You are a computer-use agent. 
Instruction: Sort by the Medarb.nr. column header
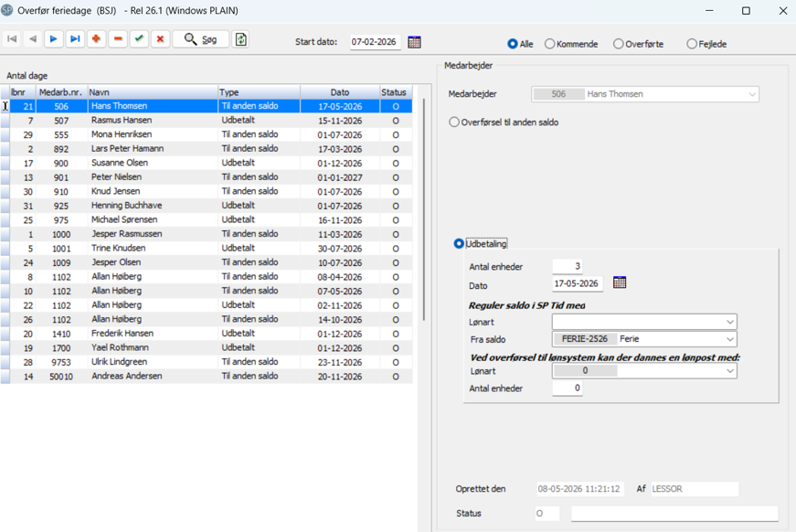click(x=61, y=92)
